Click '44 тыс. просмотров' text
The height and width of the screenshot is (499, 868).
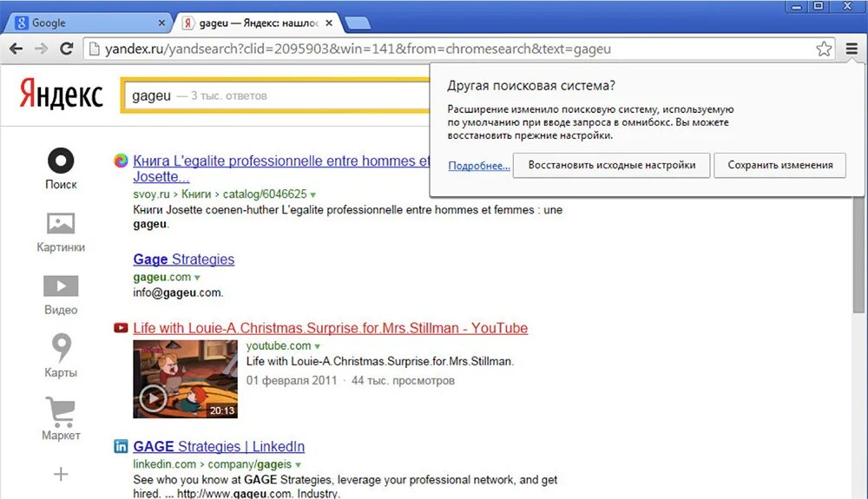pos(403,381)
